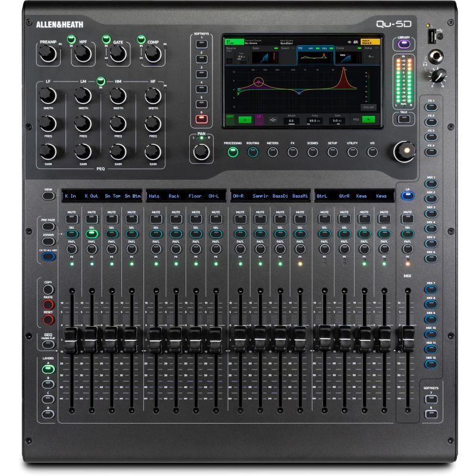
Task: Open the PROCESSING screen key
Action: pyautogui.click(x=233, y=152)
